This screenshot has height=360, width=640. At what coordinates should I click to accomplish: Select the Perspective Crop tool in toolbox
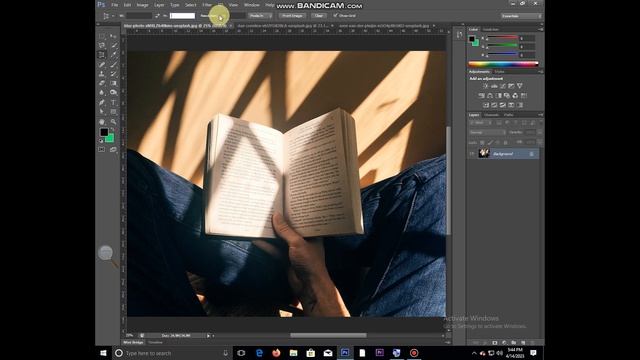coord(101,54)
